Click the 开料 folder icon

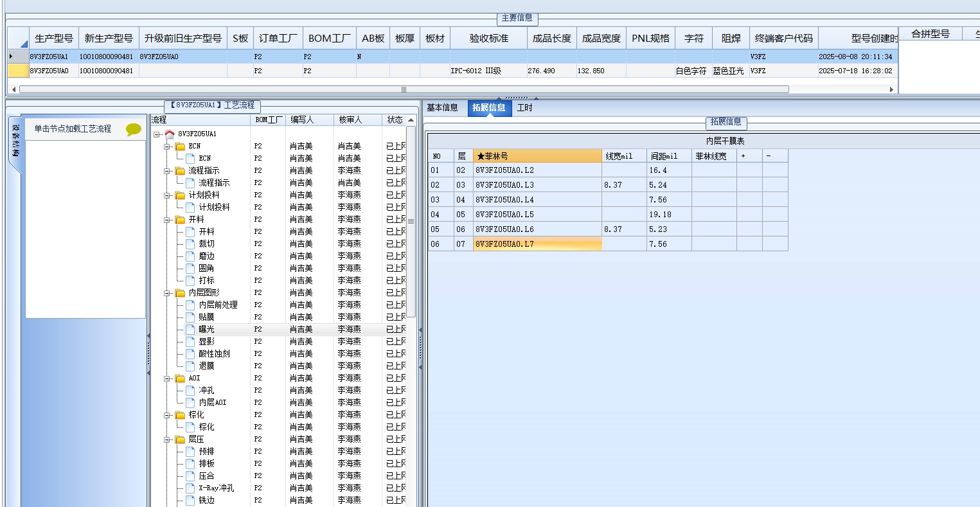tap(180, 219)
